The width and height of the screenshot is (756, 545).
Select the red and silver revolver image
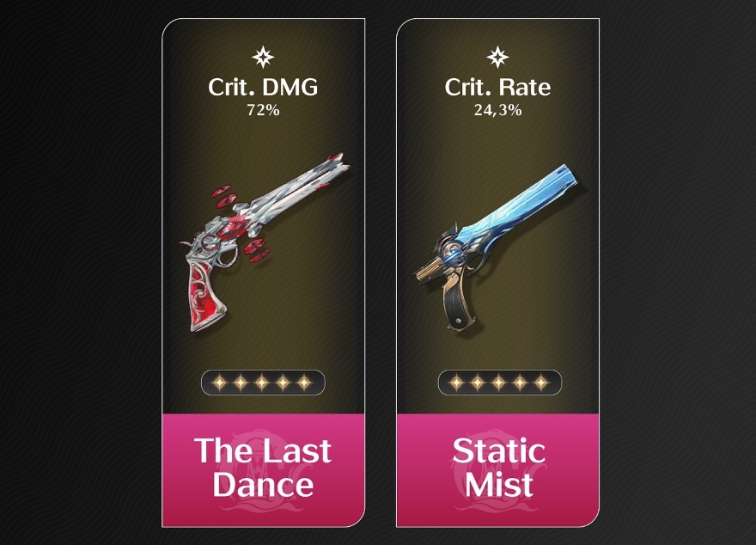(x=265, y=242)
